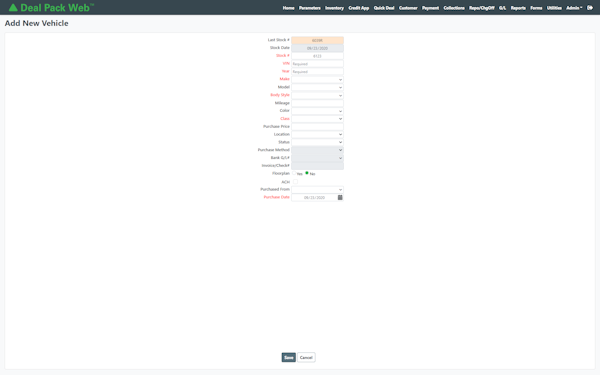
Task: Click the logout icon in navbar
Action: [x=590, y=8]
